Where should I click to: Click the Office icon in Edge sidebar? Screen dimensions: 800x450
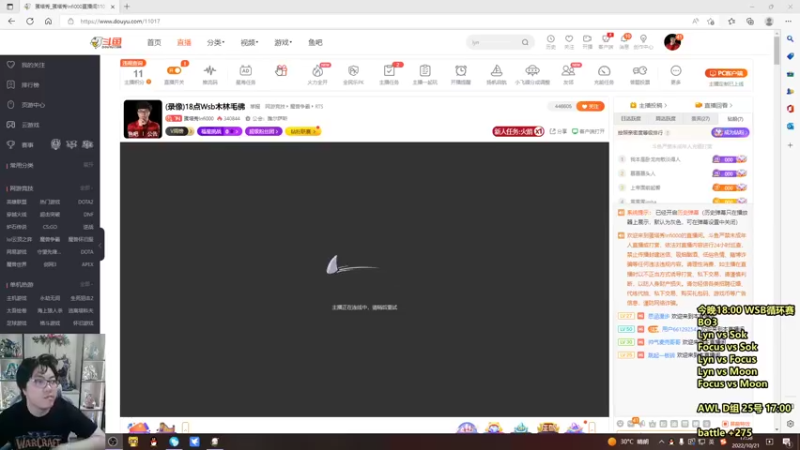point(790,109)
